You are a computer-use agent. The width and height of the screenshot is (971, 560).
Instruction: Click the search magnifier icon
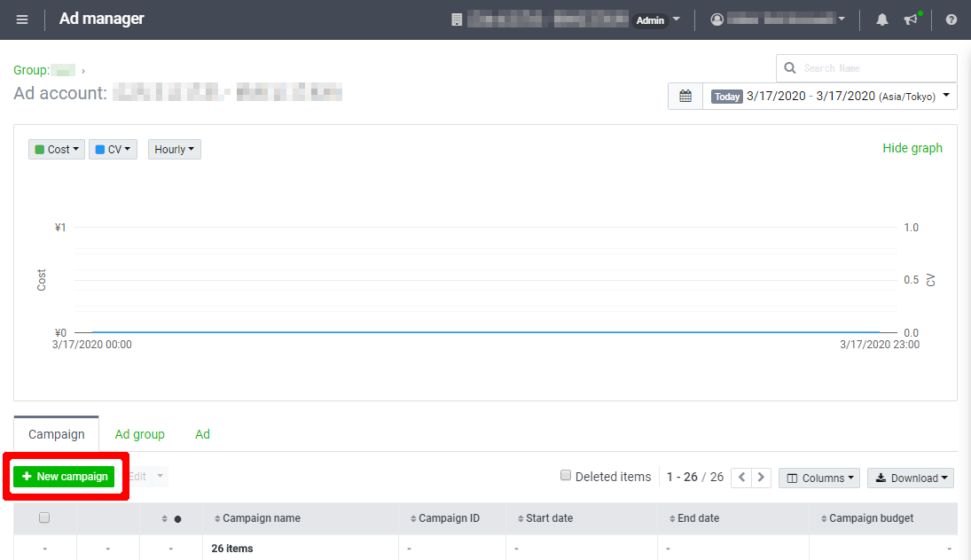(789, 68)
